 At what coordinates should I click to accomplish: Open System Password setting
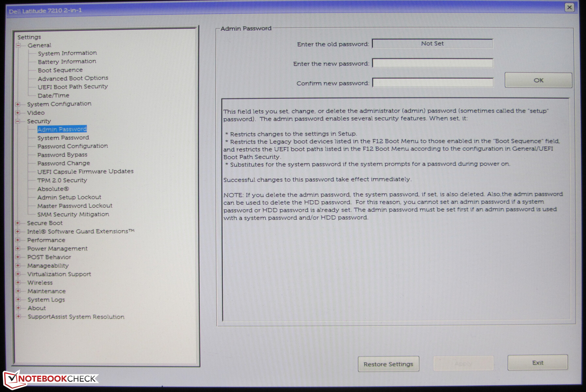pos(63,138)
